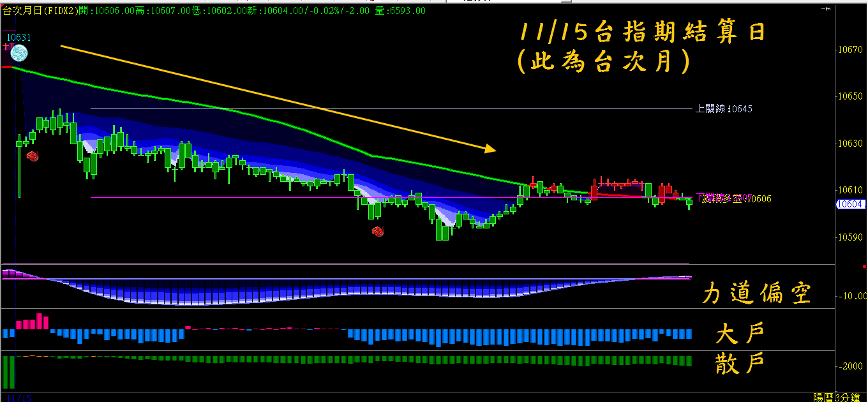Click the -2000 indicator axis value
Screen dimensions: 868x402
(852, 366)
